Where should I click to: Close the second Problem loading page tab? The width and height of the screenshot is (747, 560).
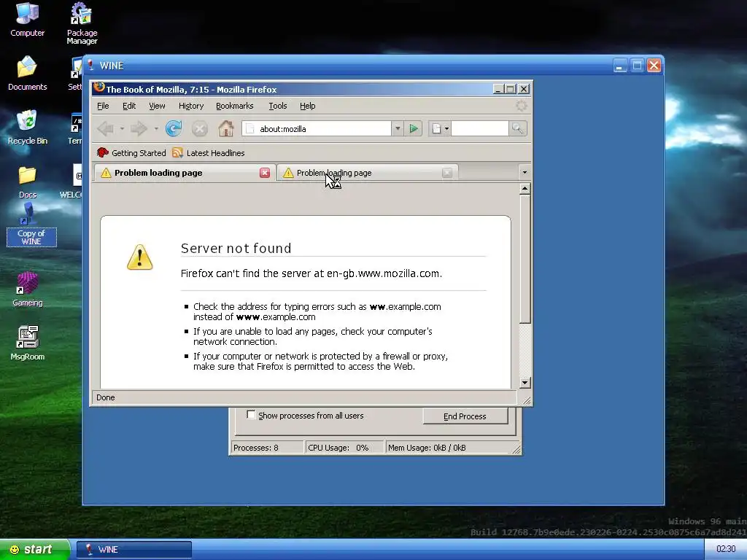pos(447,173)
